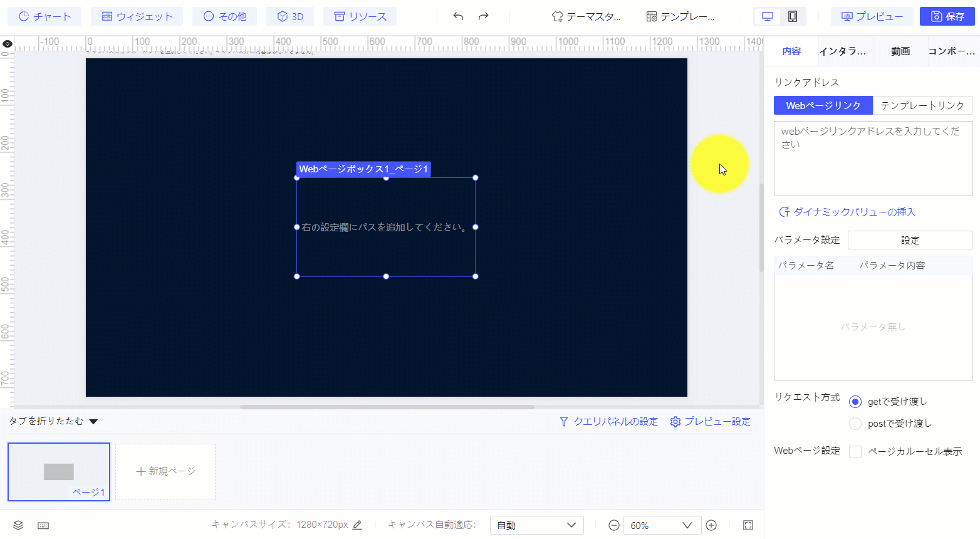Click the undo arrow icon
Viewport: 980px width, 539px height.
[458, 16]
